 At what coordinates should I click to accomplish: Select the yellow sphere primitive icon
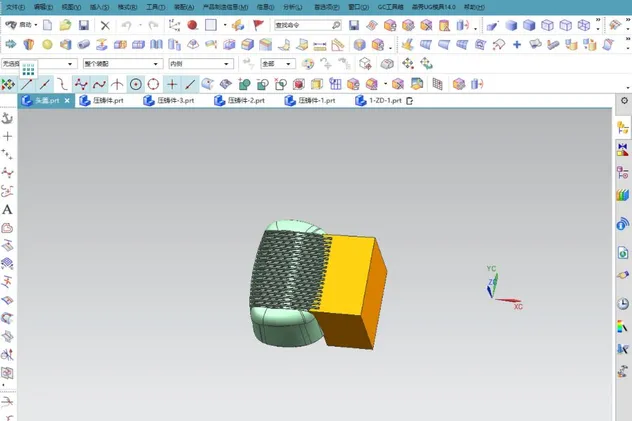(46, 44)
